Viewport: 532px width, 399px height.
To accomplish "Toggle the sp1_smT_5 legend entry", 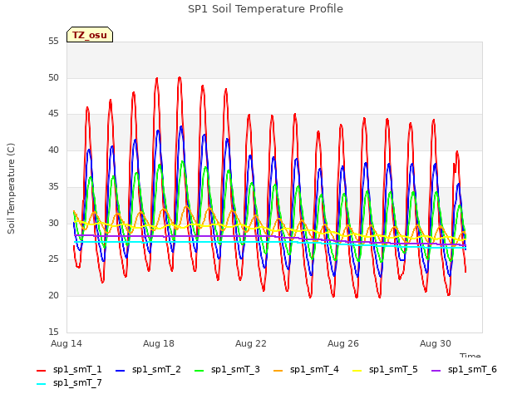I will coord(385,369).
